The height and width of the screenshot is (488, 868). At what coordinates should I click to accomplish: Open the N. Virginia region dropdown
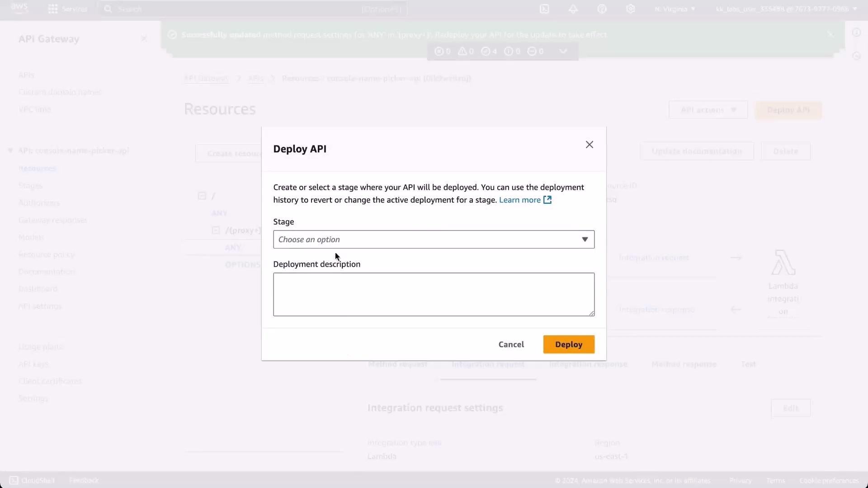point(675,9)
